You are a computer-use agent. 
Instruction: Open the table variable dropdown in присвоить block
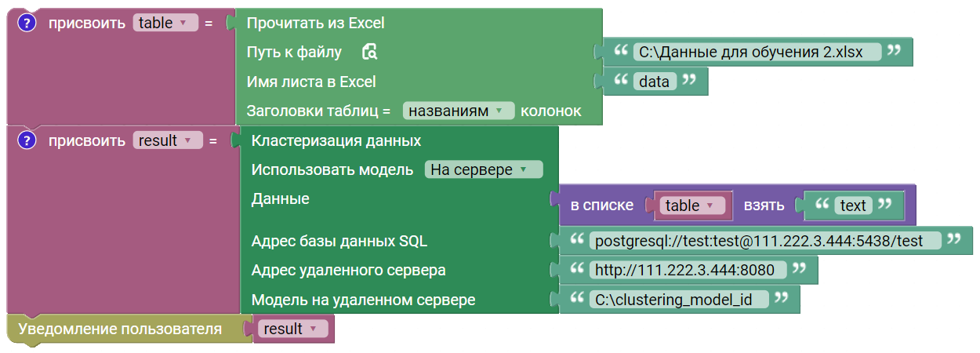(x=165, y=24)
